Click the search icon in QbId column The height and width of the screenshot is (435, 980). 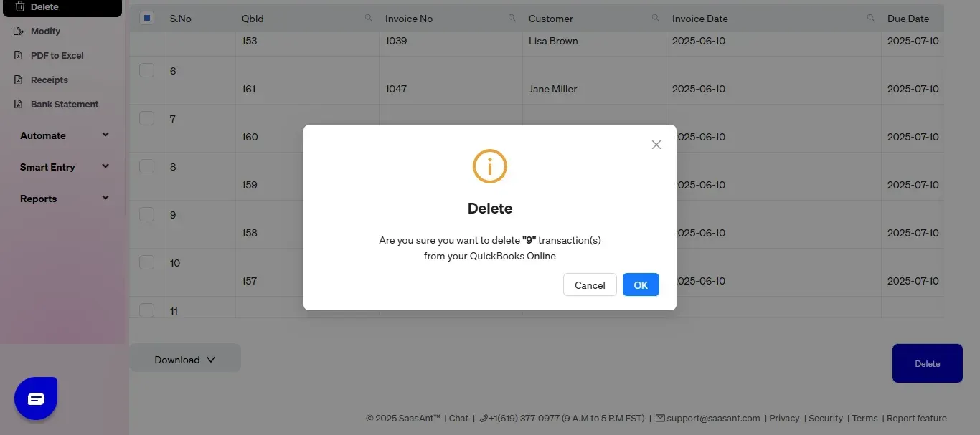click(369, 19)
